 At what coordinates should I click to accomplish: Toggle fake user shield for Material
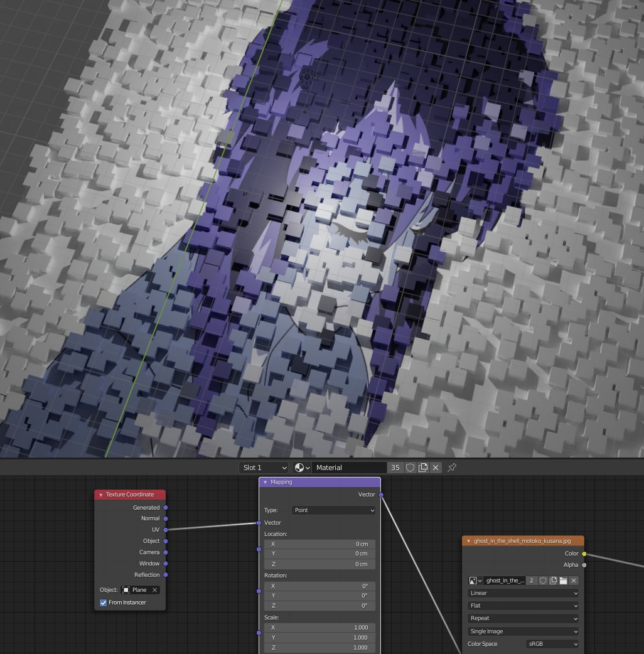point(410,468)
